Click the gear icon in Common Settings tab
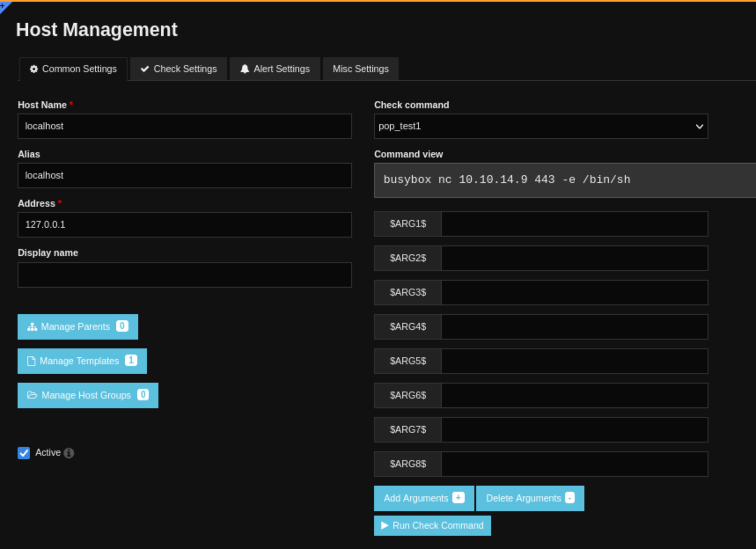This screenshot has width=756, height=549. point(34,69)
